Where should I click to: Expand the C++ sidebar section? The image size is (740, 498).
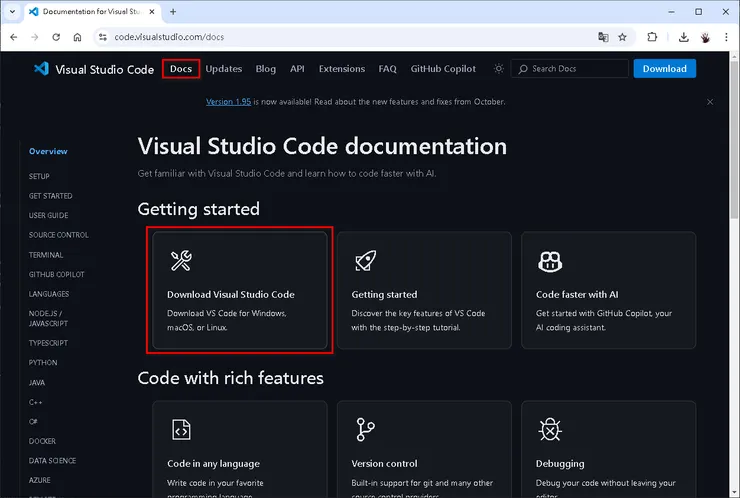[35, 402]
